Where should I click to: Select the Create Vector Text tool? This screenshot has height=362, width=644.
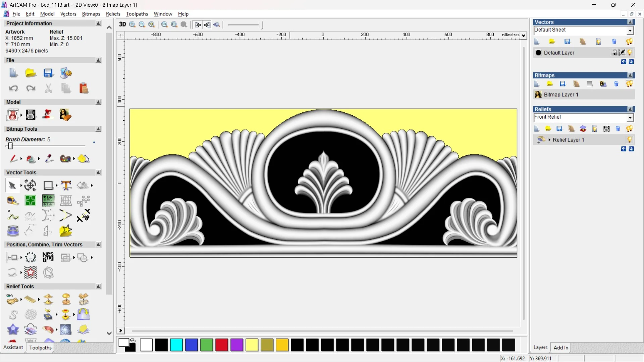66,185
